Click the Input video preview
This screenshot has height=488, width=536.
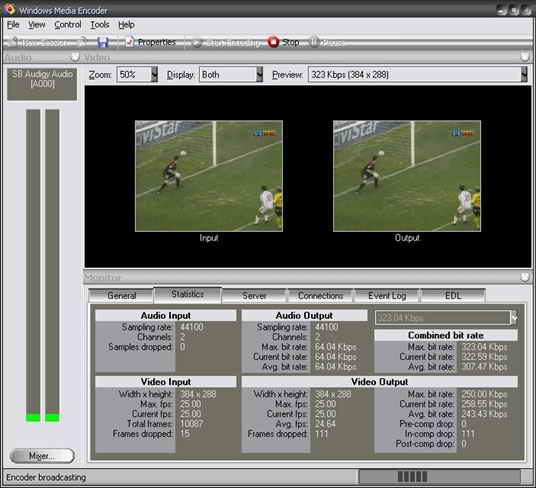click(x=209, y=176)
